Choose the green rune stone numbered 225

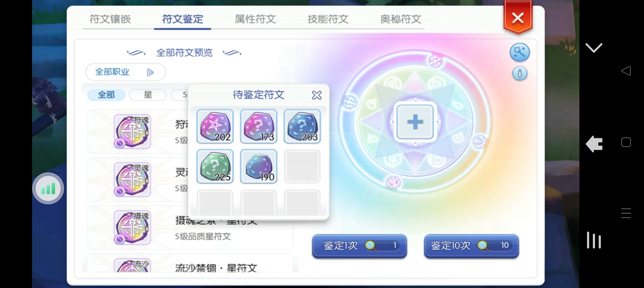[x=215, y=167]
